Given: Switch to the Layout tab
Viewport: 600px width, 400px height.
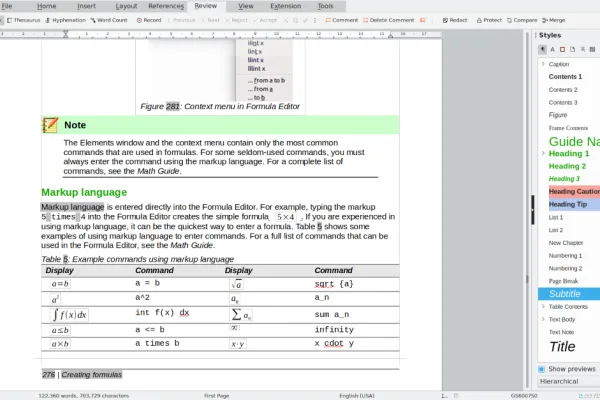Looking at the screenshot, I should coord(126,6).
